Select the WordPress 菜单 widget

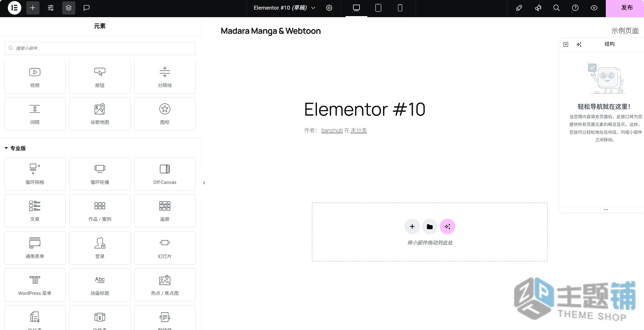(x=35, y=285)
